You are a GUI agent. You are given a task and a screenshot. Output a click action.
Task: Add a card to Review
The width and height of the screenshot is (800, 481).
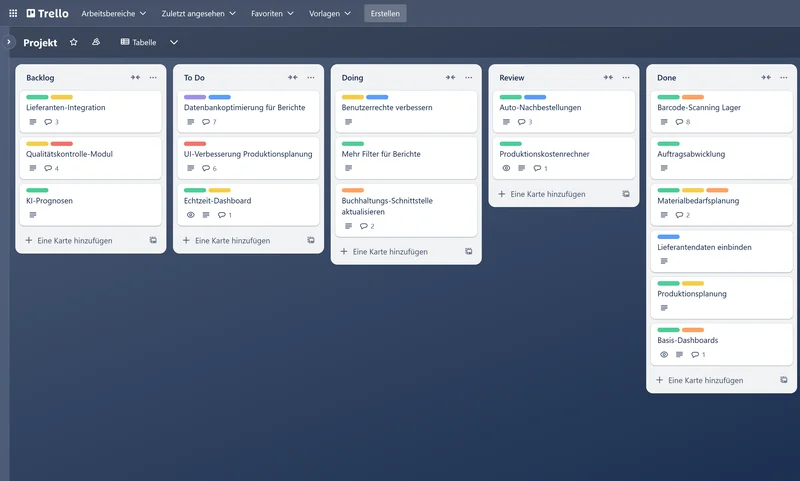542,194
